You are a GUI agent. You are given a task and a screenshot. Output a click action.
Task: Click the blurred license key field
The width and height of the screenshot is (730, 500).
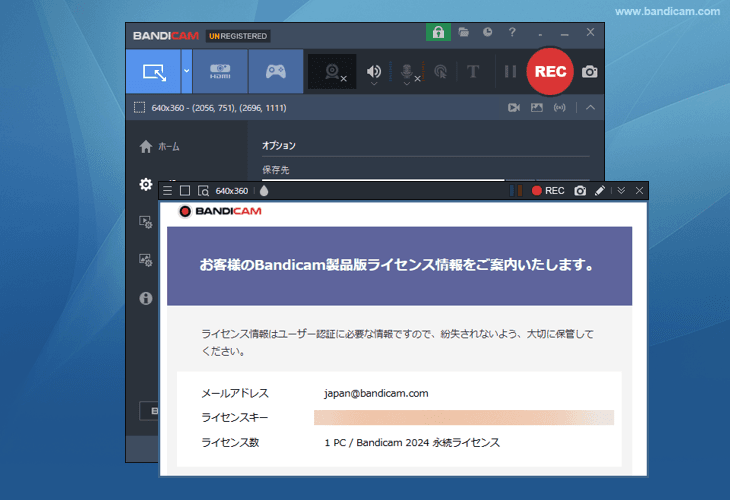coord(464,418)
